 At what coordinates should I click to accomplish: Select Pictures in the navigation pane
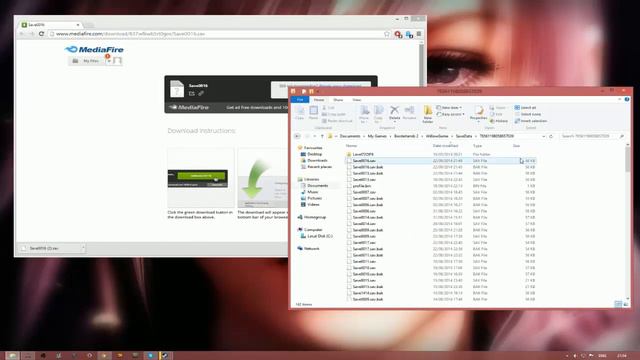pos(311,198)
